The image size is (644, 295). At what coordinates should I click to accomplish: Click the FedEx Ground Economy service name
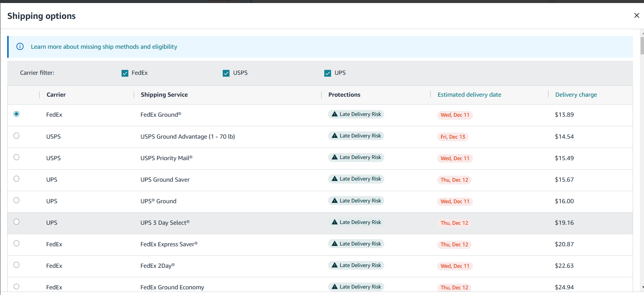(x=172, y=287)
